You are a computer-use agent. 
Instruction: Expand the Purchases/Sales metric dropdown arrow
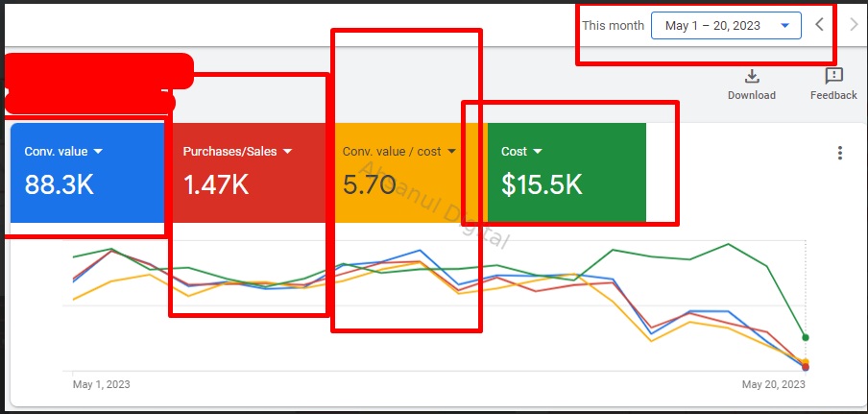(287, 151)
